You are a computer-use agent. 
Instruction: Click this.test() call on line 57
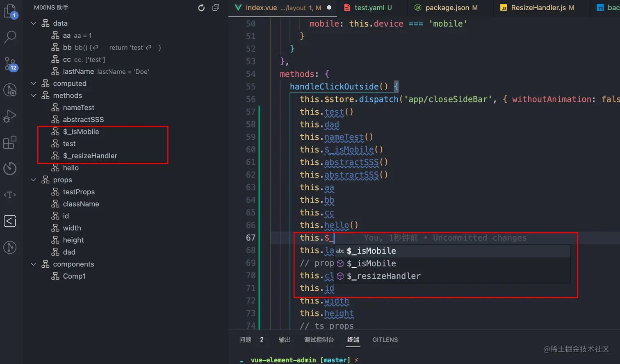326,112
